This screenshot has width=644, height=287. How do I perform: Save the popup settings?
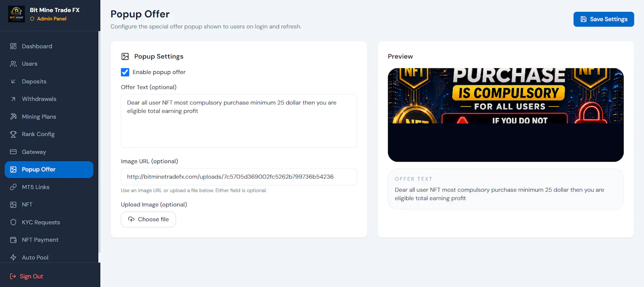coord(604,19)
